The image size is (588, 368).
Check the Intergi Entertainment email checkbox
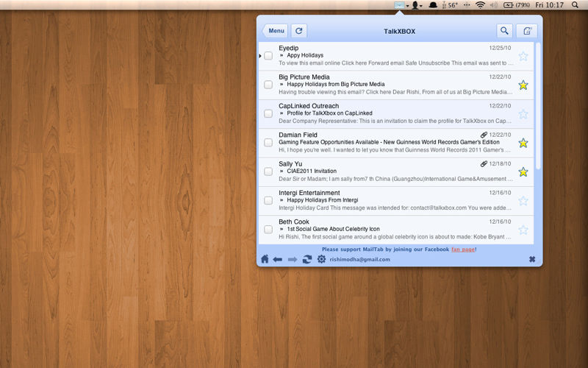point(268,200)
